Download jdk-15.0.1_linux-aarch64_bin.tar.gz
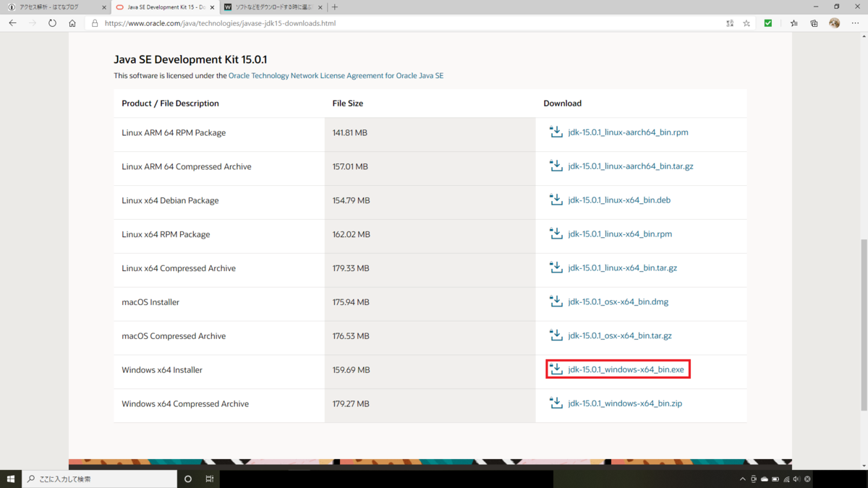This screenshot has width=868, height=488. 631,166
